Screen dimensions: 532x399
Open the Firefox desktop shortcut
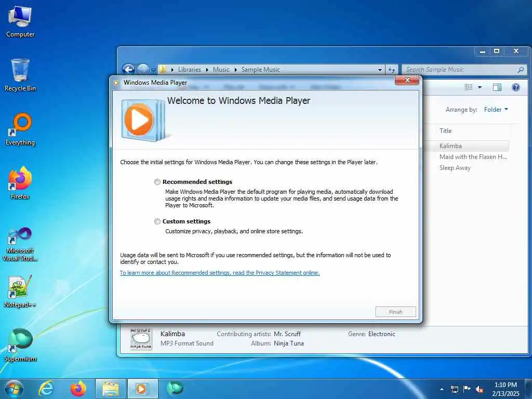point(20,183)
